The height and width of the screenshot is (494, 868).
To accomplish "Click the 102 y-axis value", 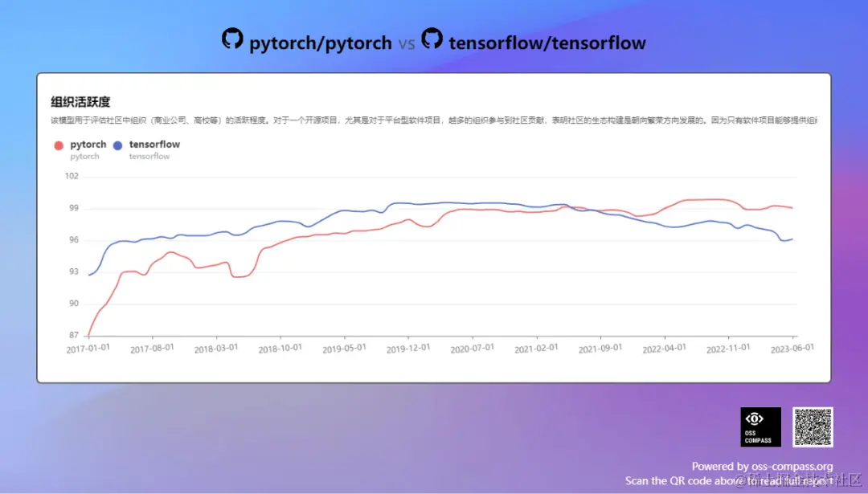I will coord(72,176).
